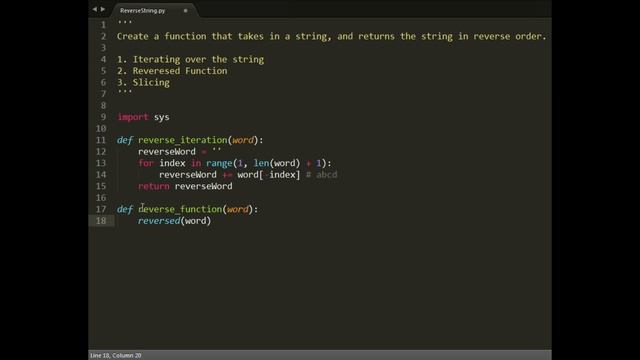Screen dimensions: 640x360
Task: Click the 'word' parameter on line 17
Action: [x=238, y=209]
